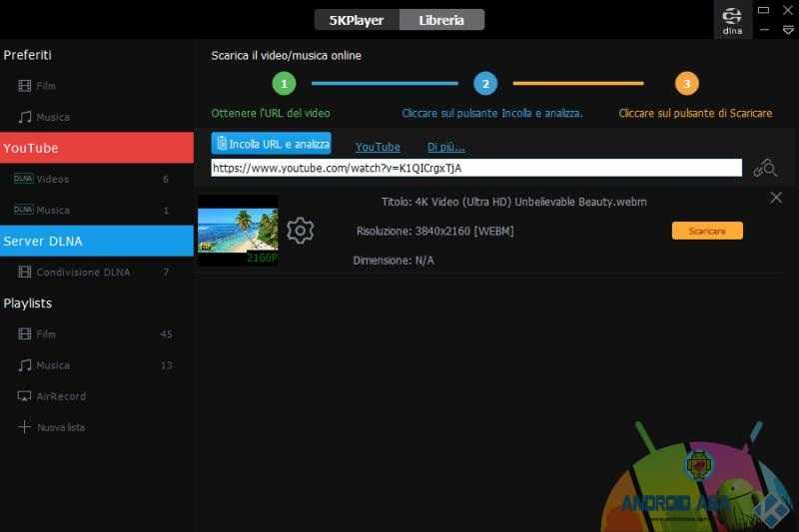The width and height of the screenshot is (799, 532).
Task: Click the Playlists header
Action: pos(28,303)
